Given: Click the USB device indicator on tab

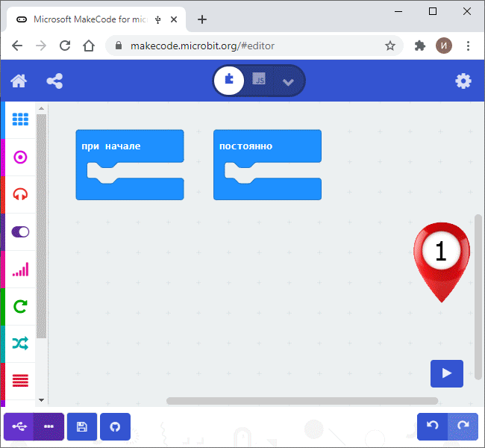Looking at the screenshot, I should (x=158, y=20).
